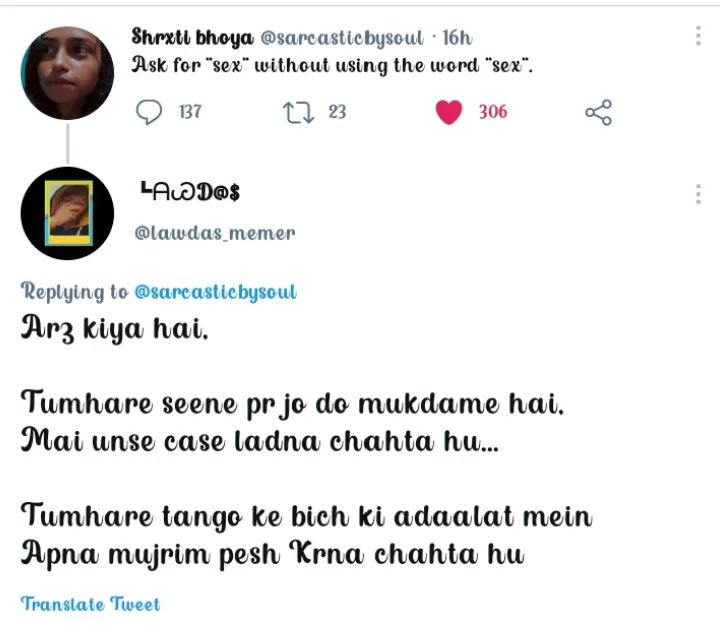The width and height of the screenshot is (720, 625).
Task: Open Shrxti bhoya's profile picture
Action: click(67, 73)
